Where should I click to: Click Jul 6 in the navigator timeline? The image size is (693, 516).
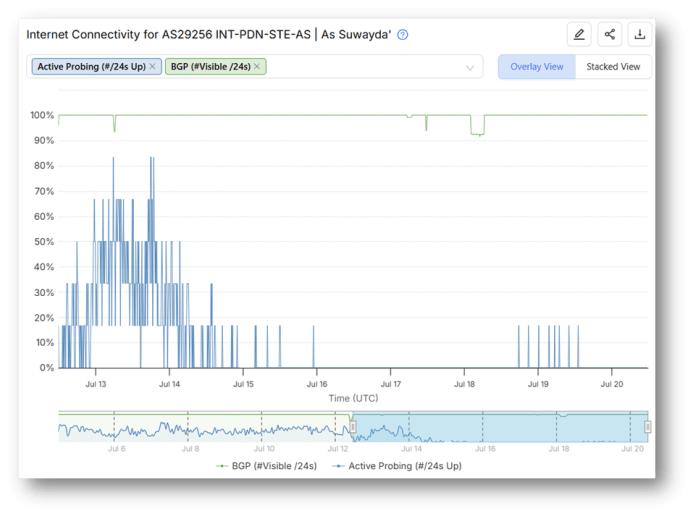[116, 449]
